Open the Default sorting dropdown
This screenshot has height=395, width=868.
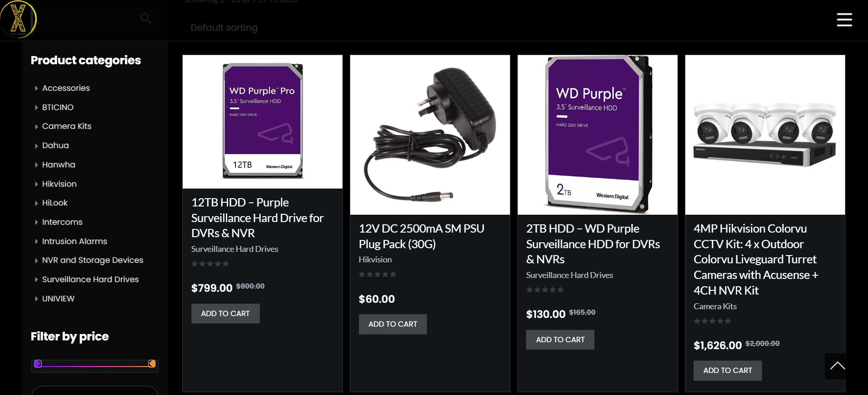(x=246, y=28)
